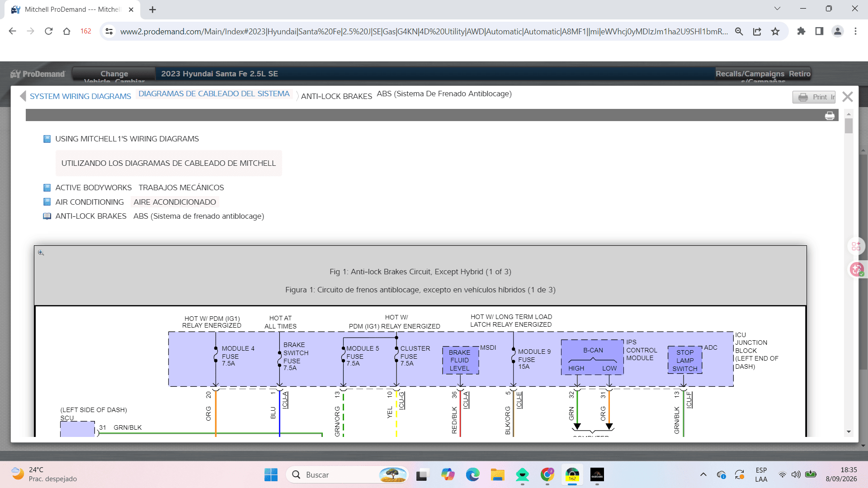Open the ACTIVE BODYWORKS diagram entry
This screenshot has height=488, width=868.
(x=94, y=188)
